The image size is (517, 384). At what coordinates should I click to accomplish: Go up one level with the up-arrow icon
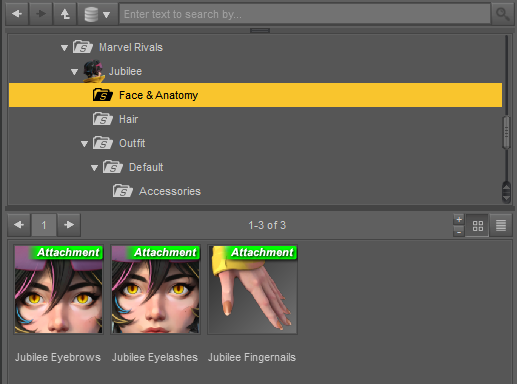coord(65,14)
